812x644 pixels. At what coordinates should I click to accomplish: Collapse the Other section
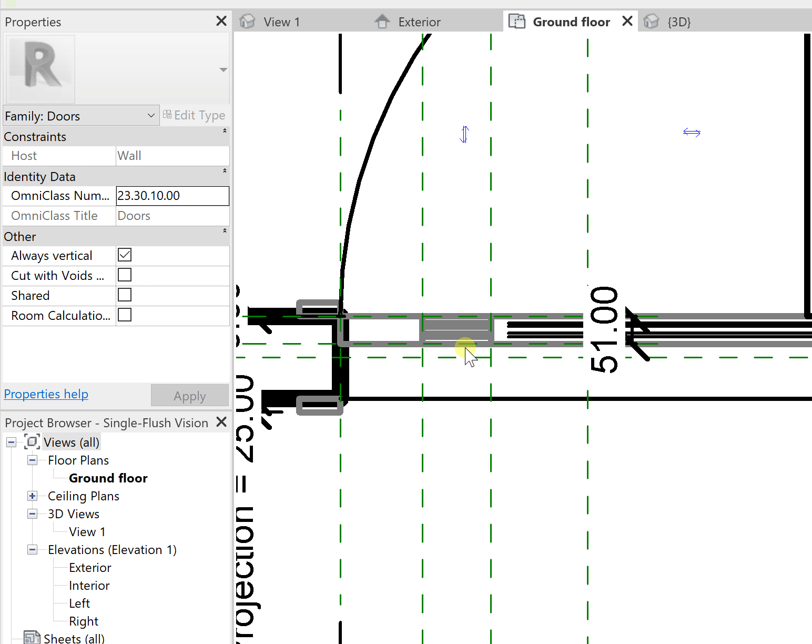click(x=225, y=231)
